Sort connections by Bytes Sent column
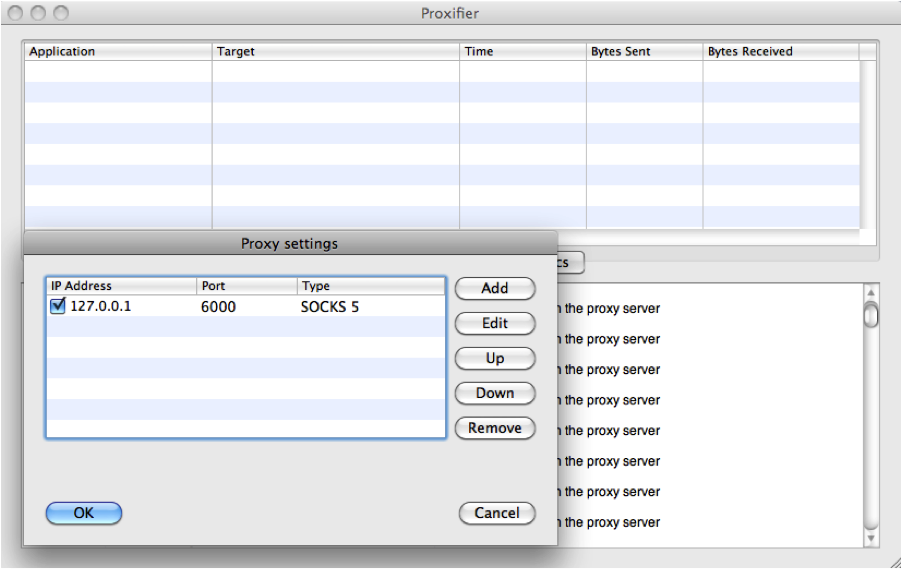 [x=644, y=52]
